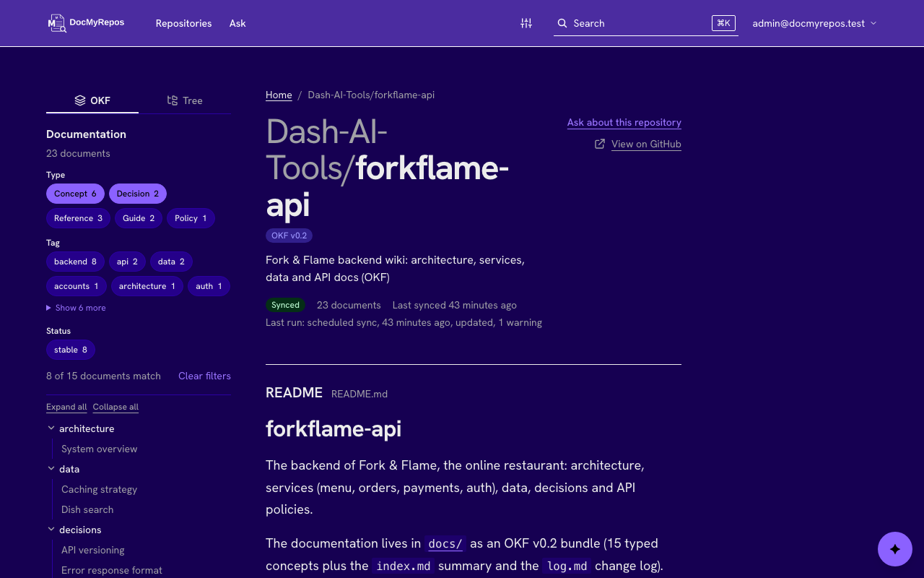Screen dimensions: 924x578
Task: Toggle the stable status filter
Action: pos(71,350)
